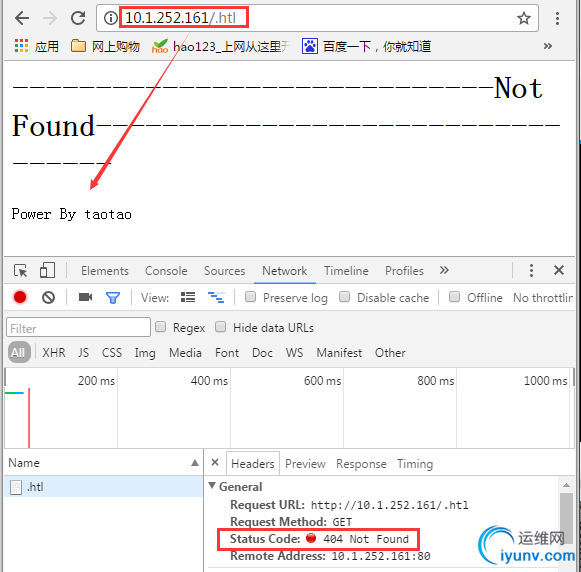Filter requests by Media

(185, 352)
